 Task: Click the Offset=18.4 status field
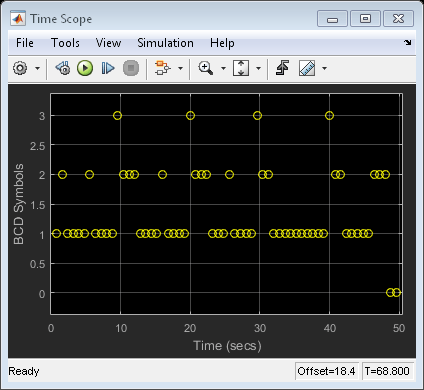pyautogui.click(x=327, y=371)
